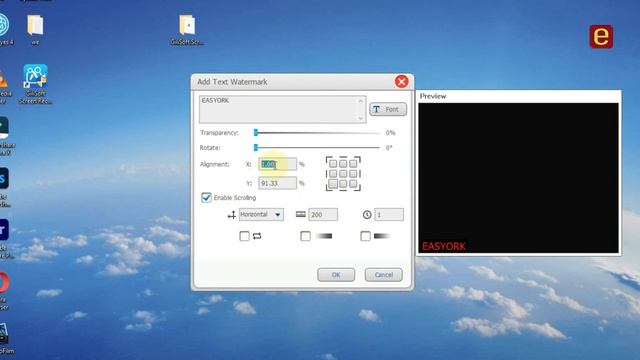Select the GiliSoft Scr... folder on desktop
640x360 pixels.
click(187, 29)
